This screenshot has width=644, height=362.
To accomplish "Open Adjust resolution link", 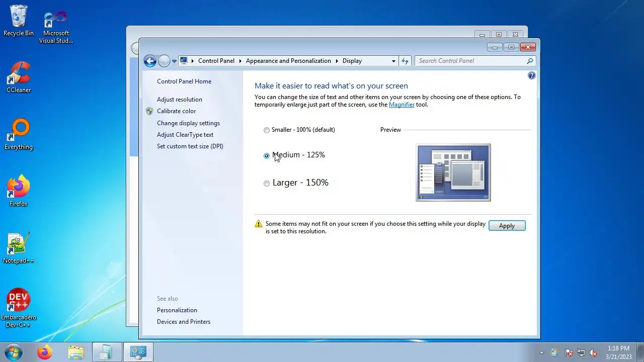I will 180,100.
